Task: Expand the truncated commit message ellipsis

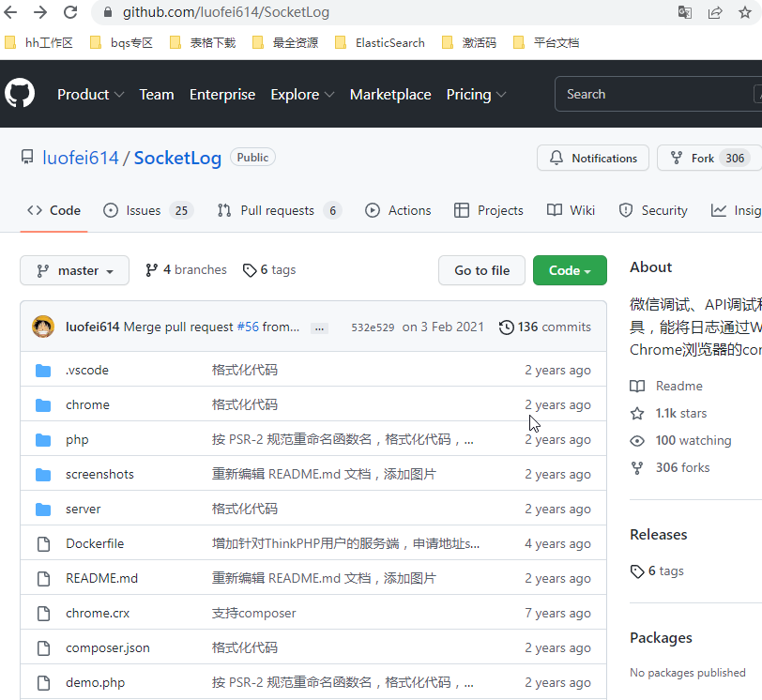Action: pos(319,327)
